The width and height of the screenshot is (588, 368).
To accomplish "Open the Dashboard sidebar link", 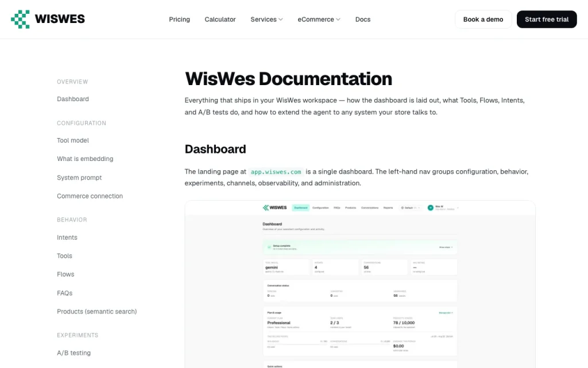I will 73,99.
